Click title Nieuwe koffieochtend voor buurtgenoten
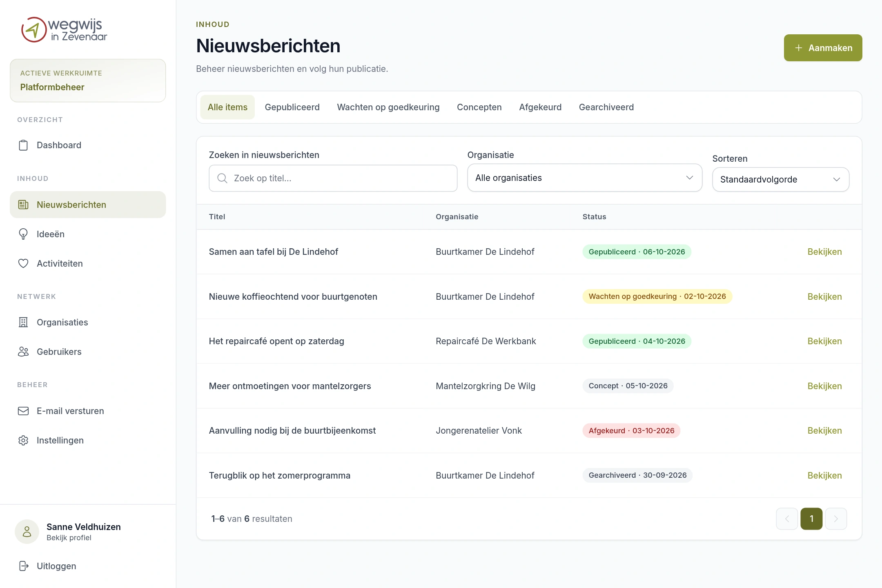Screen dimensions: 882x588 293,297
